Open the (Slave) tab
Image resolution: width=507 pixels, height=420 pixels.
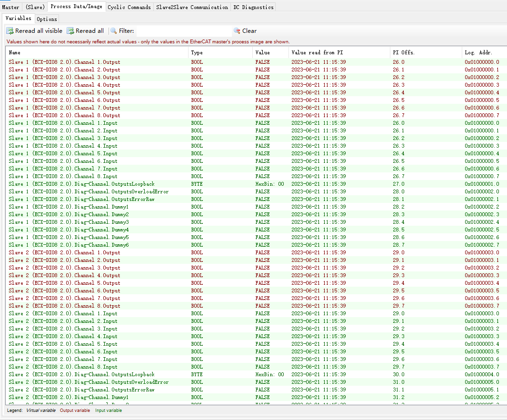pyautogui.click(x=35, y=7)
